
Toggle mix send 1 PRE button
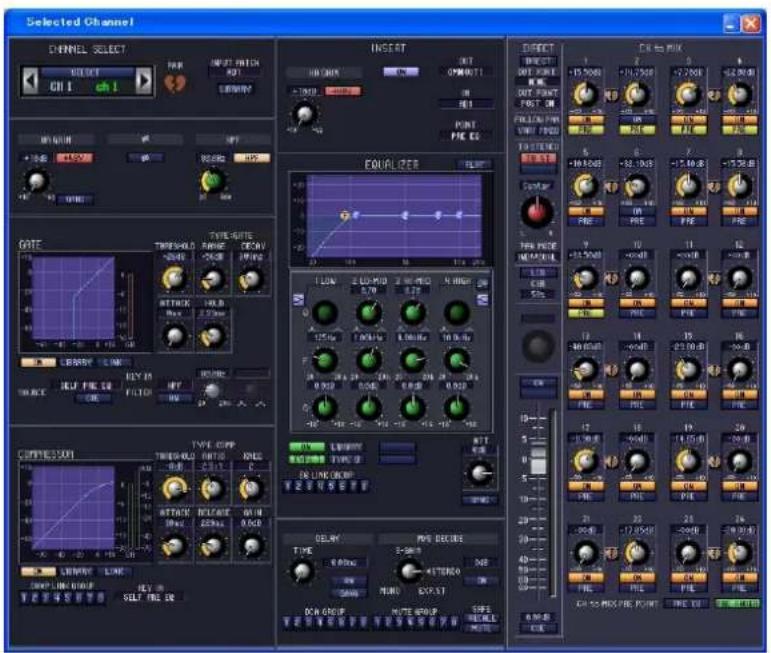[x=585, y=130]
